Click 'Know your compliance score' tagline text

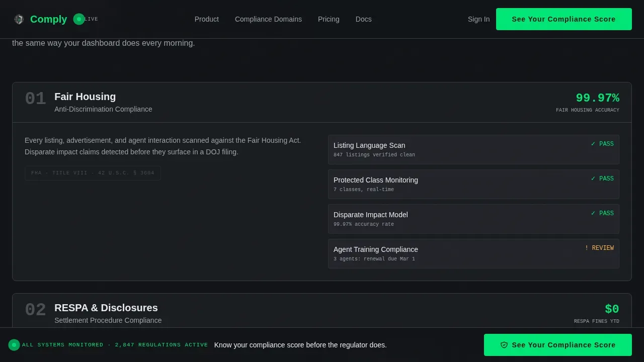[300, 345]
